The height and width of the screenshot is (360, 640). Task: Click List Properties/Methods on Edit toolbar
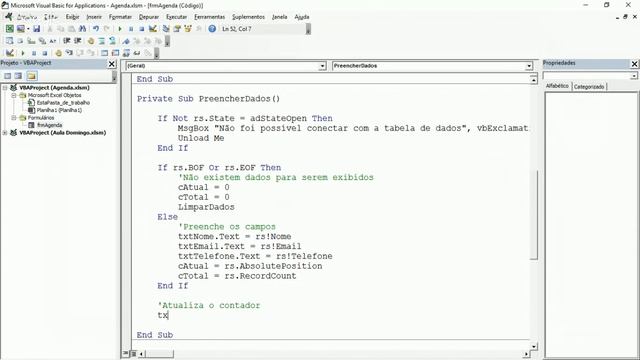click(9, 41)
